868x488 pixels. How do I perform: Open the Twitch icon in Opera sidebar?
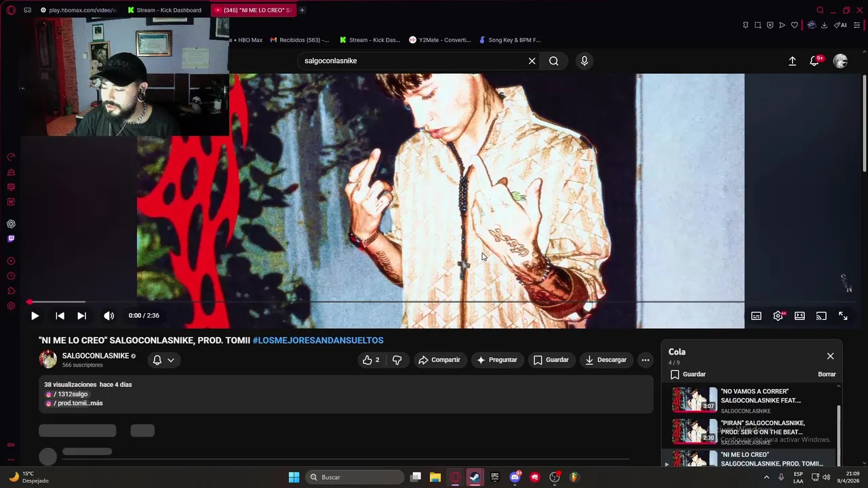click(11, 239)
